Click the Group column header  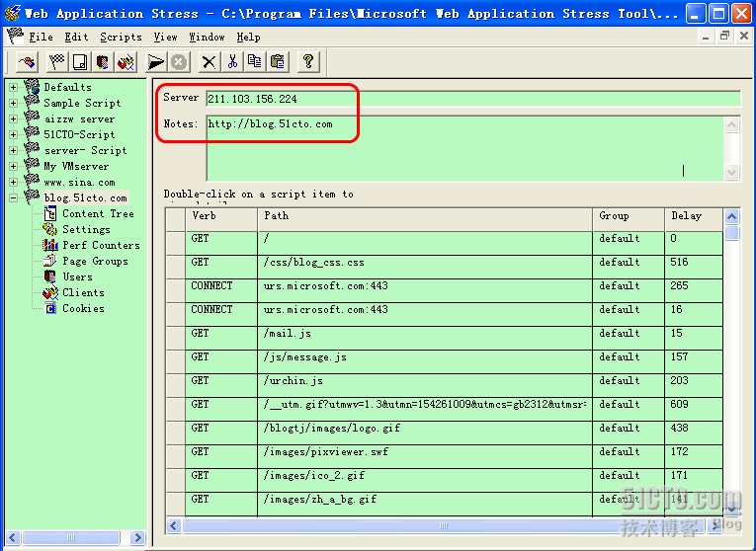(629, 219)
